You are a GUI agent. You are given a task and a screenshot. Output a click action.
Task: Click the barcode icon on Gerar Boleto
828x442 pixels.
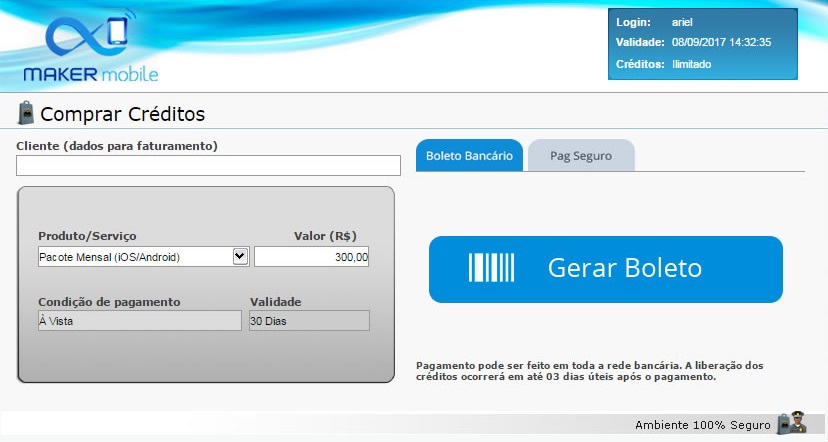[x=492, y=268]
